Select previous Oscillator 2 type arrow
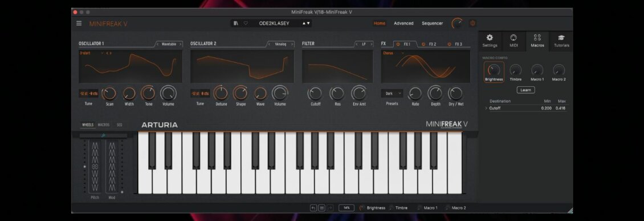This screenshot has width=644, height=221. 269,44
